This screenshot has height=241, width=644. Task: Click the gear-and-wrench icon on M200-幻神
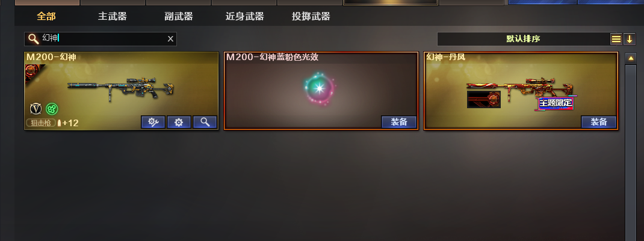tap(153, 122)
